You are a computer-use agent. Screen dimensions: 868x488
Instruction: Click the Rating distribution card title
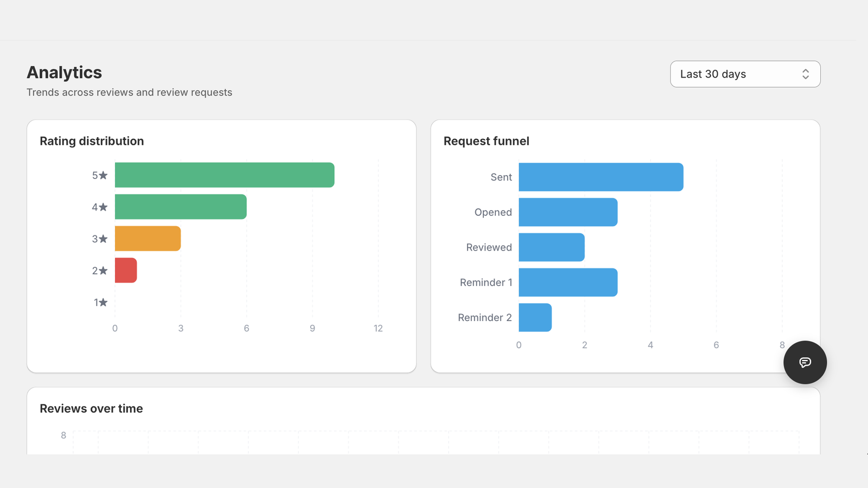pos(92,141)
